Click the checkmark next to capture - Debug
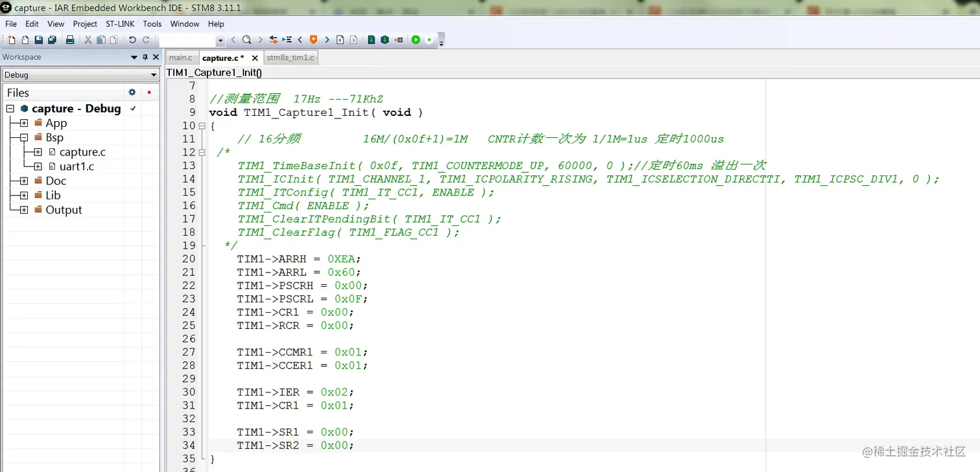Viewport: 980px width, 472px height. pos(133,109)
